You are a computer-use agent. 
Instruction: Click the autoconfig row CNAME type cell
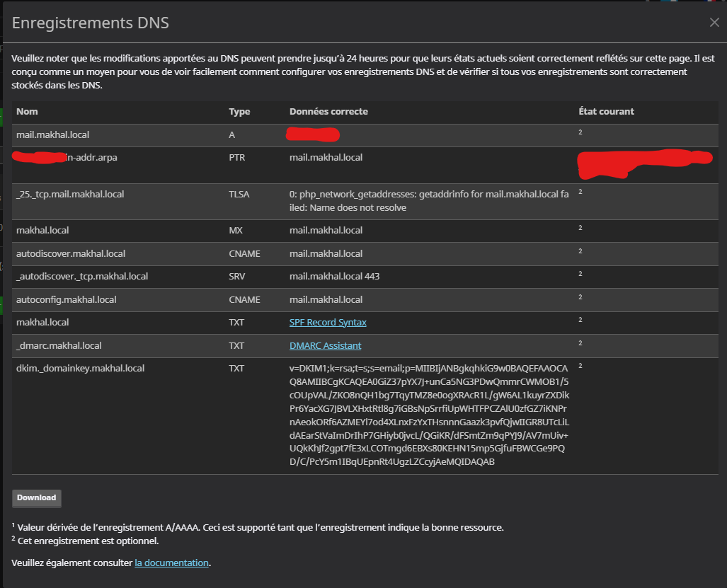click(244, 299)
